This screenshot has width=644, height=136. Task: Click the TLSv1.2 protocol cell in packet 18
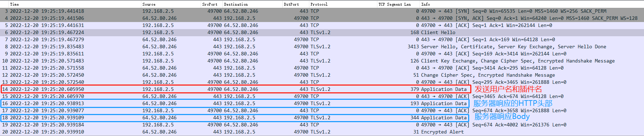tap(320, 118)
